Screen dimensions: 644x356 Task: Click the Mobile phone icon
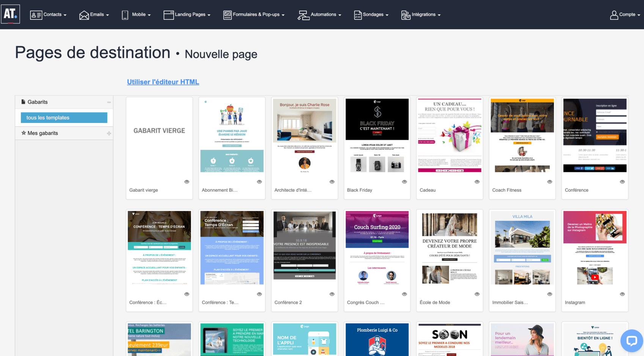[125, 15]
